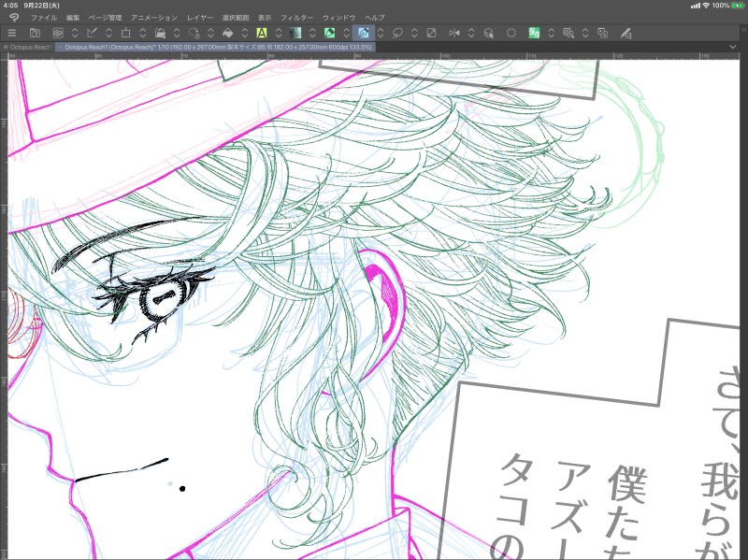This screenshot has height=560, width=748.
Task: Open arrows right of gradient texture icon
Action: (312, 33)
